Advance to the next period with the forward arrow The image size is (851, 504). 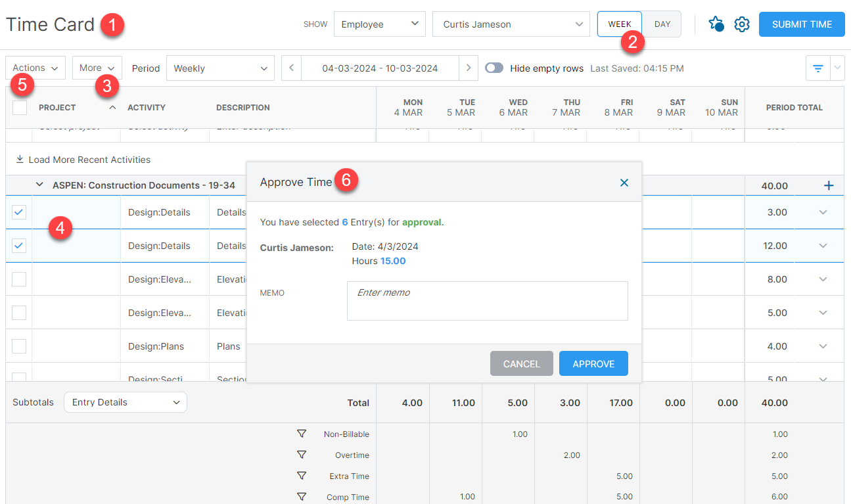(x=469, y=68)
